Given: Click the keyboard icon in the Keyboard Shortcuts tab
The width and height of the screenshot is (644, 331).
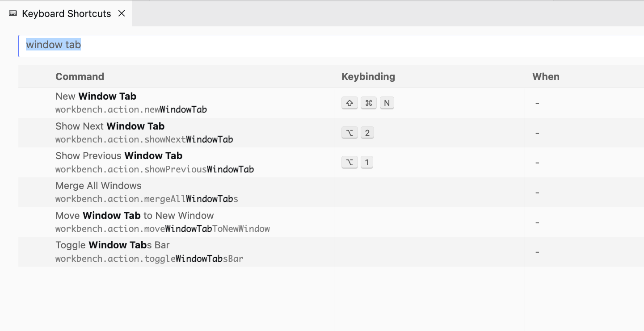Looking at the screenshot, I should click(13, 13).
